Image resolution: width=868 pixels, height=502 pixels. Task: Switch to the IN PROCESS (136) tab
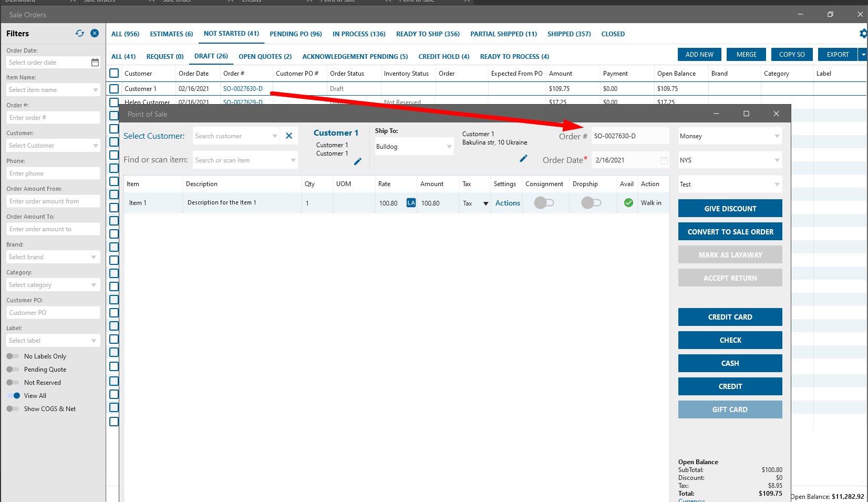(x=359, y=34)
